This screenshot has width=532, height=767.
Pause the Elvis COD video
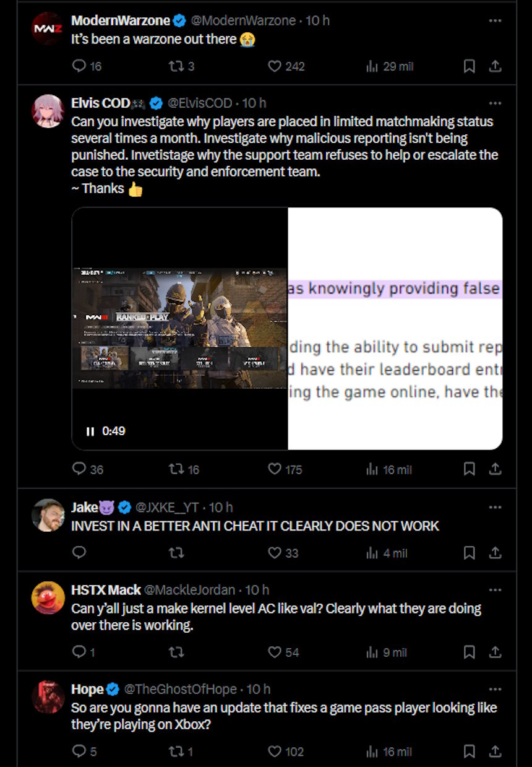click(90, 431)
